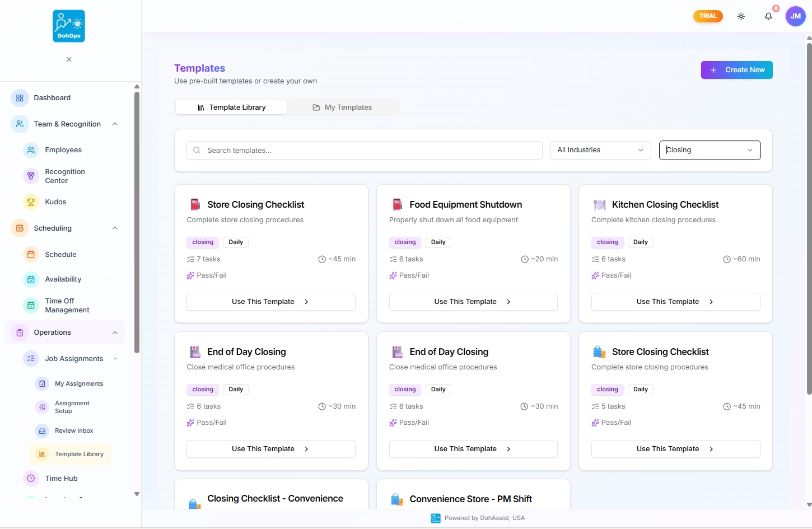
Task: Click the notification bell icon
Action: pos(768,16)
